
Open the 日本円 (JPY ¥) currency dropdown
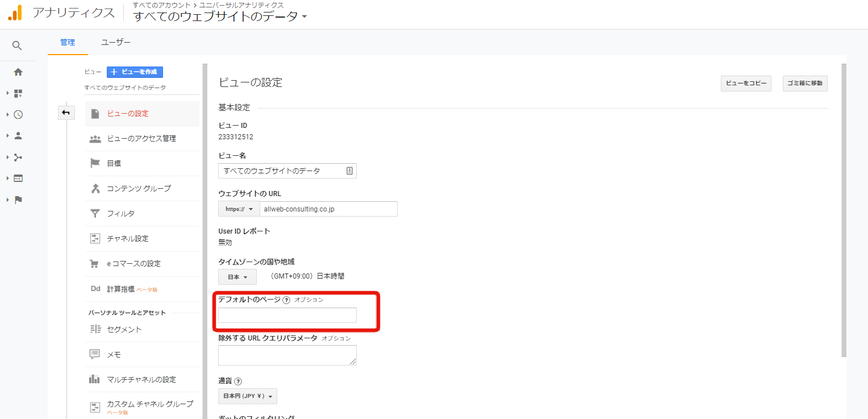[248, 396]
